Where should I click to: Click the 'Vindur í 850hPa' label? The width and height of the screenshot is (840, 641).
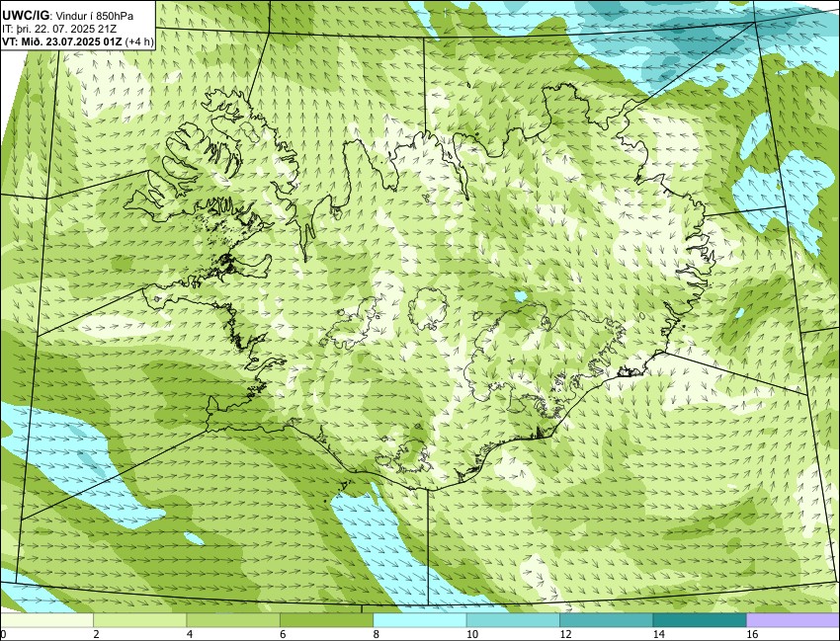coord(95,17)
